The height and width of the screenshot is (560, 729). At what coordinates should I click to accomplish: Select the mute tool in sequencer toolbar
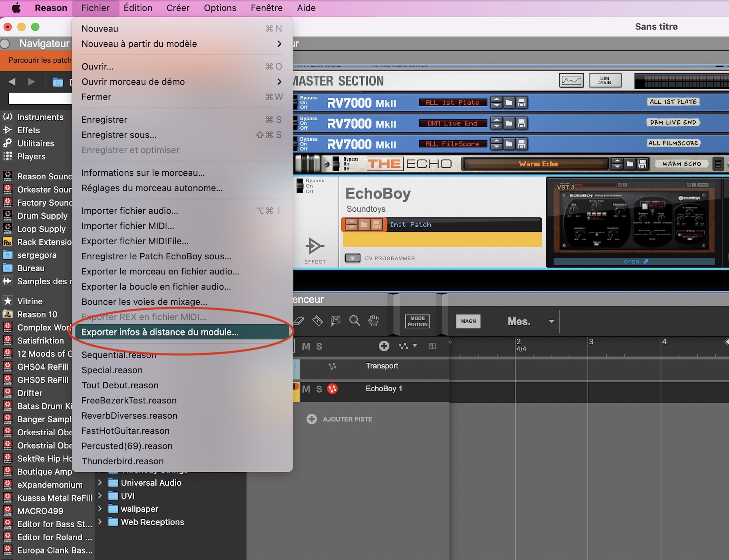click(336, 320)
